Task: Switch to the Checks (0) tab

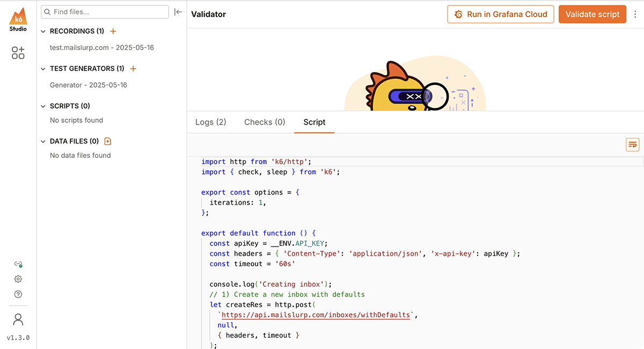Action: tap(265, 122)
